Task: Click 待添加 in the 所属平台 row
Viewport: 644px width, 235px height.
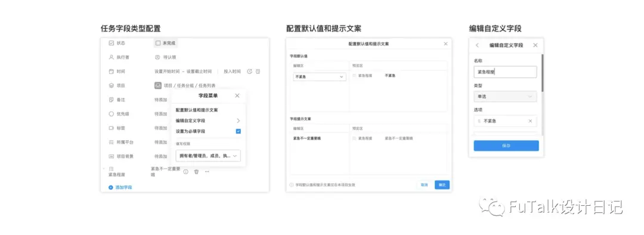Action: click(160, 142)
